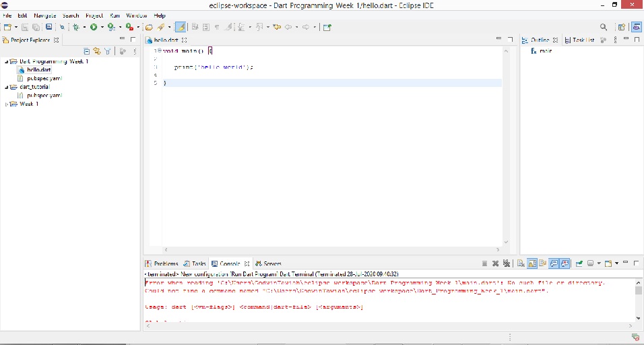
Task: Click the Project Explorer filter icon
Action: [108, 51]
